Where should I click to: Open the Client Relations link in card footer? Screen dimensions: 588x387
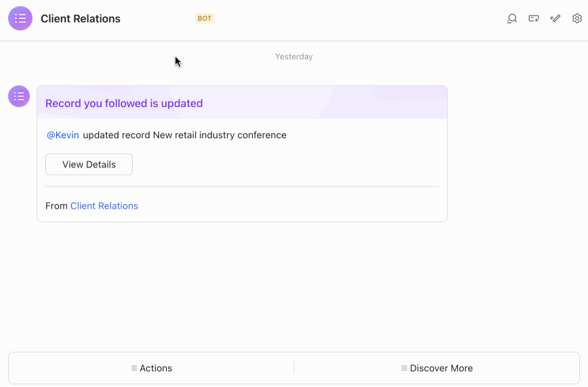click(104, 206)
